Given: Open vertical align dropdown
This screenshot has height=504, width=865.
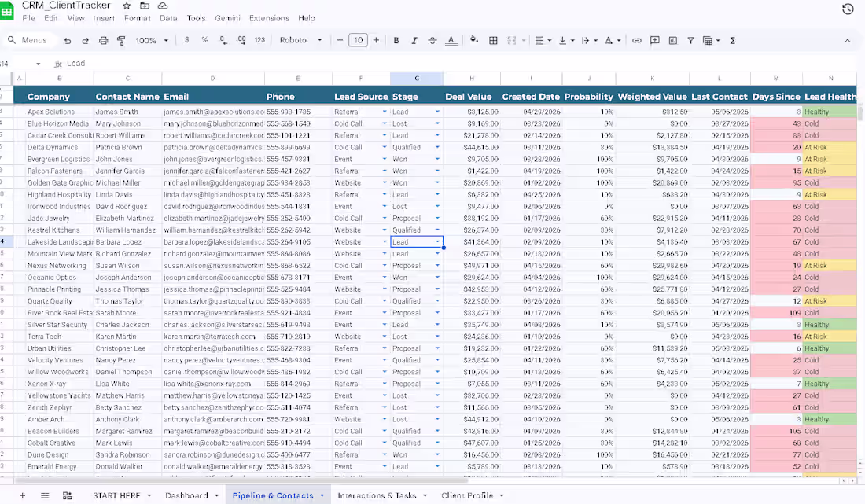Looking at the screenshot, I should pos(566,40).
